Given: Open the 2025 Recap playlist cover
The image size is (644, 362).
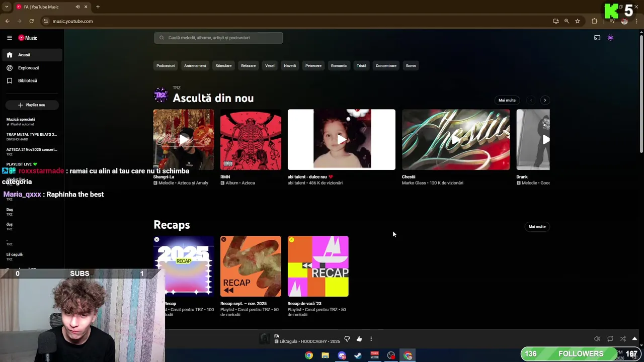Looking at the screenshot, I should point(184,266).
